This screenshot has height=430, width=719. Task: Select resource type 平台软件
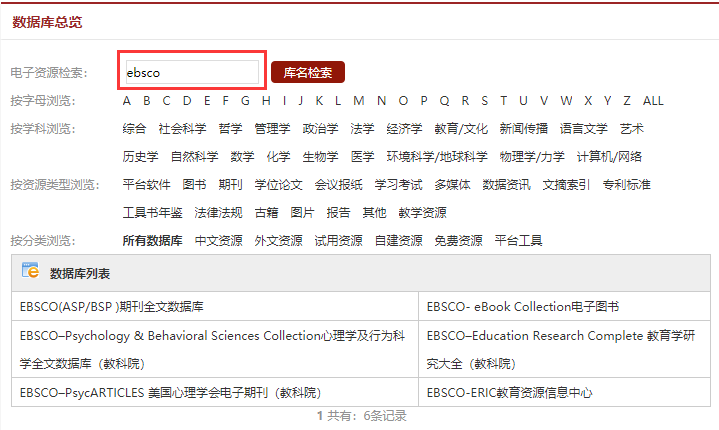146,185
